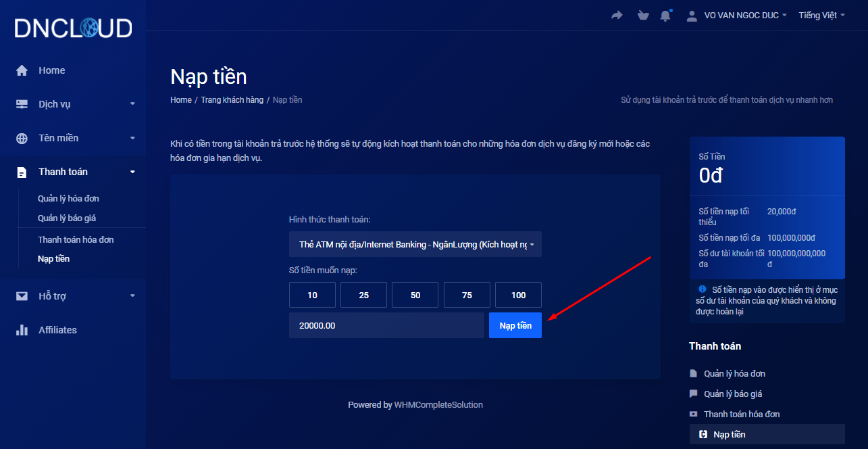Click the Home house icon in sidebar
The image size is (868, 449).
click(x=22, y=70)
